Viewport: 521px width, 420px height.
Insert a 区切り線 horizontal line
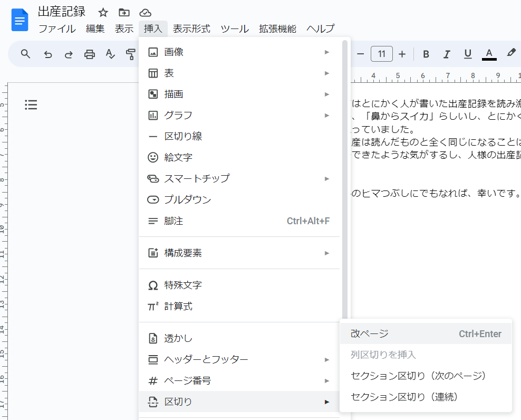[239, 136]
